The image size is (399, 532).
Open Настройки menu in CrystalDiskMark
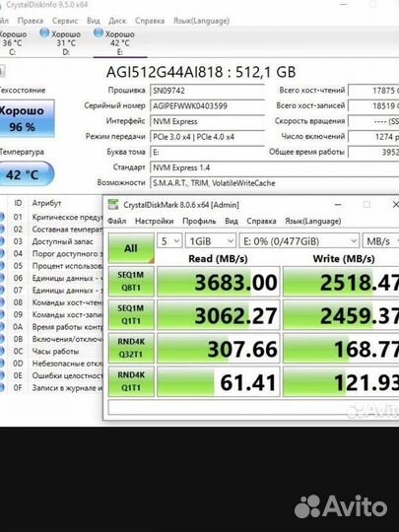click(x=154, y=222)
